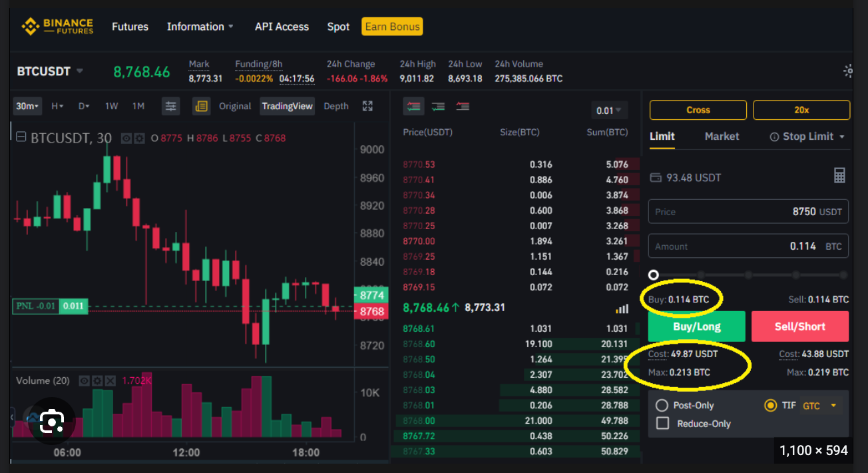Click the depth bars icon next to price
This screenshot has height=473, width=868.
coord(622,308)
